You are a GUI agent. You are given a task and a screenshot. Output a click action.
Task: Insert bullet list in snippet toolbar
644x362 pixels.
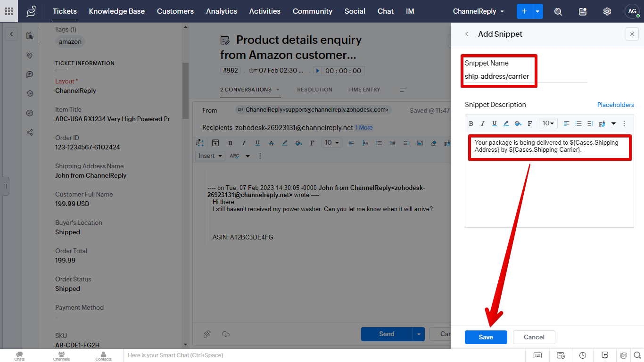click(x=578, y=123)
